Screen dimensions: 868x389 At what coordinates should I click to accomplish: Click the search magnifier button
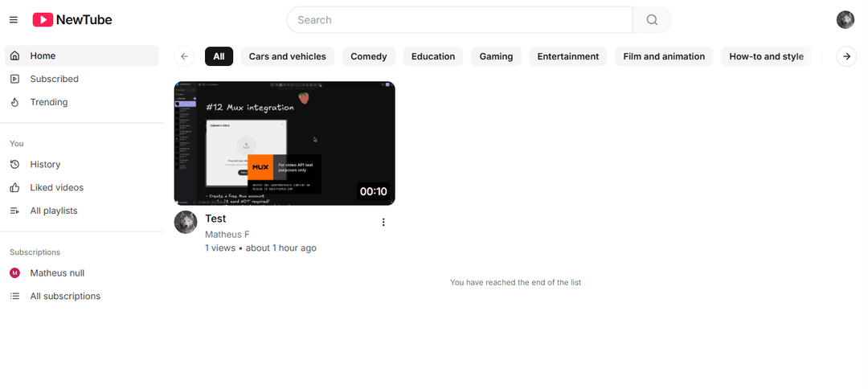[x=652, y=20]
